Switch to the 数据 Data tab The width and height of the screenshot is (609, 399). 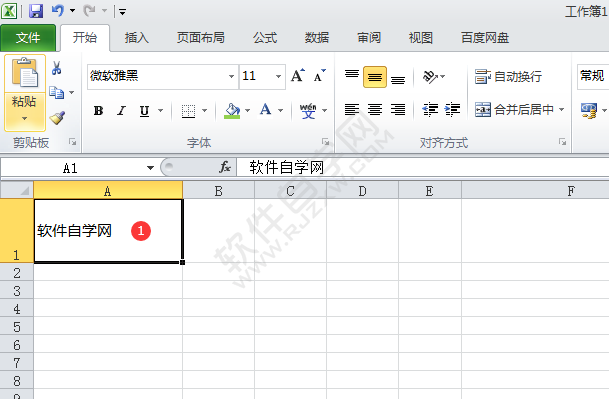[x=317, y=38]
